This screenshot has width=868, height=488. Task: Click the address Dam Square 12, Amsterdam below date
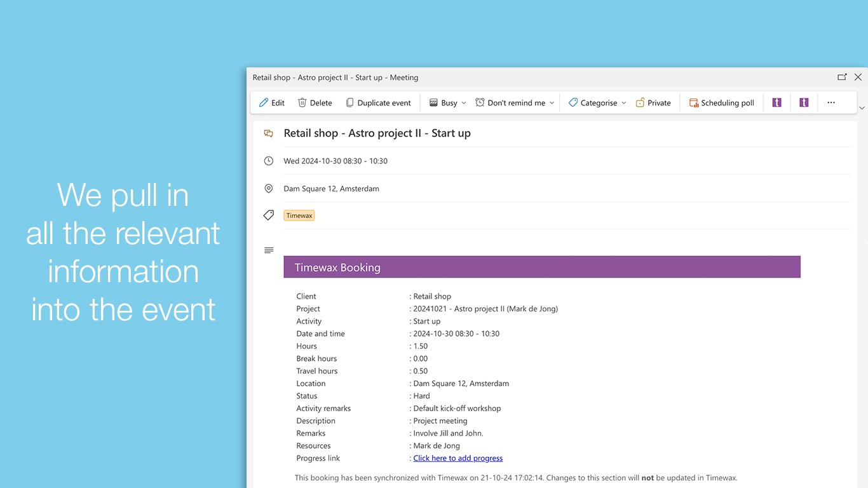(332, 189)
